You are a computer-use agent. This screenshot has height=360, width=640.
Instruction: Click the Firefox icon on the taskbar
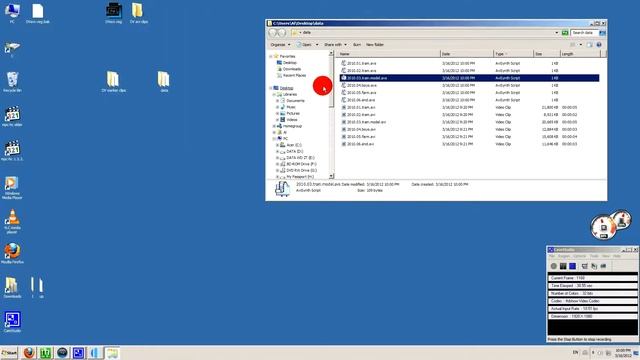(x=29, y=353)
